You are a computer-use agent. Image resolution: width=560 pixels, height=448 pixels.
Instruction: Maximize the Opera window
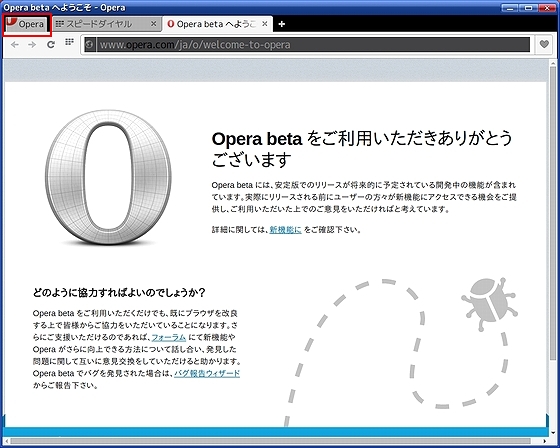pos(528,7)
